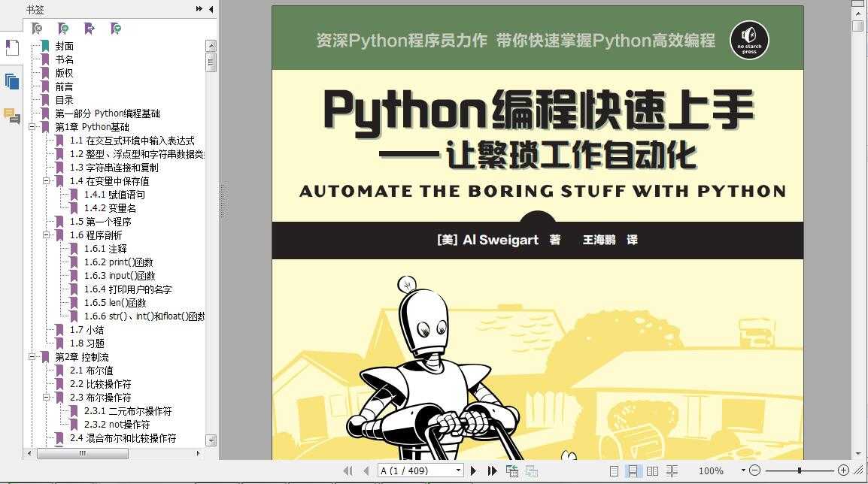This screenshot has width=868, height=484.
Task: Go to previous page
Action: pos(366,470)
